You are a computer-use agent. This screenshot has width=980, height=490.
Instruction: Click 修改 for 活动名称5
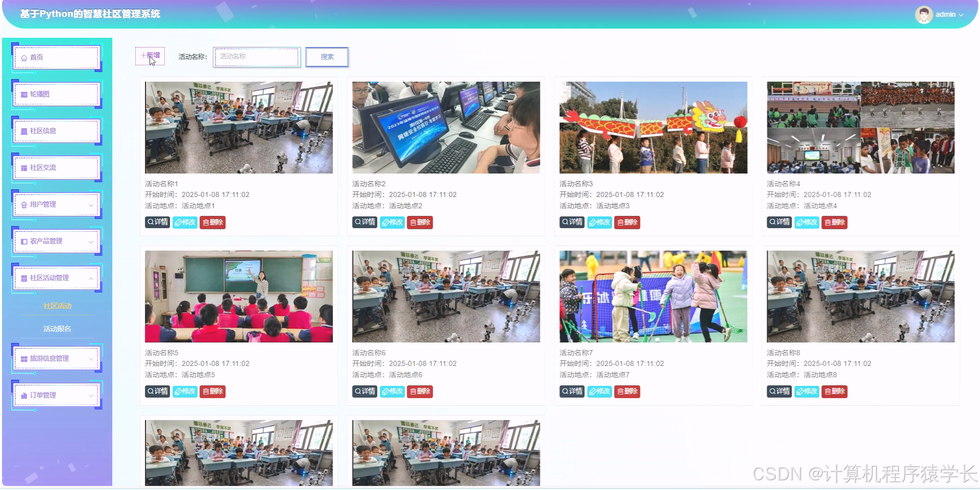point(185,391)
